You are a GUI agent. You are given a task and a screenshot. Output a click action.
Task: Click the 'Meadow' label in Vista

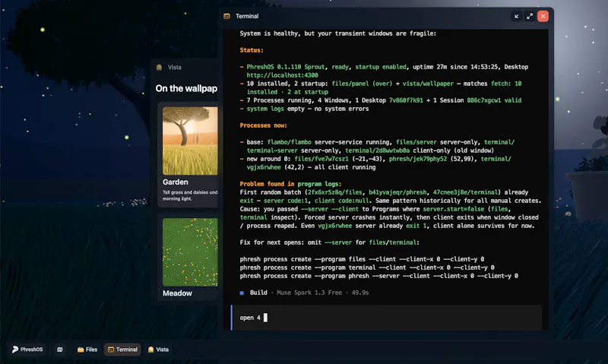[177, 293]
